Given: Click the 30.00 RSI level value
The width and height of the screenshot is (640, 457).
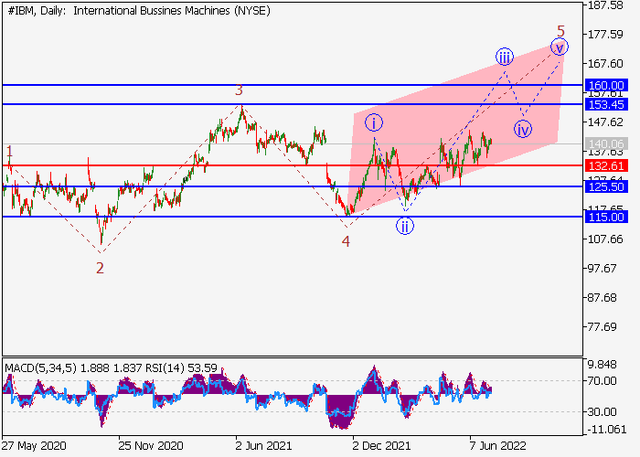Looking at the screenshot, I should [602, 412].
